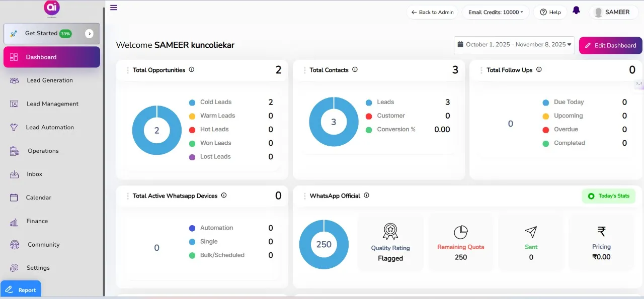Click the Edit Dashboard button

(x=610, y=45)
